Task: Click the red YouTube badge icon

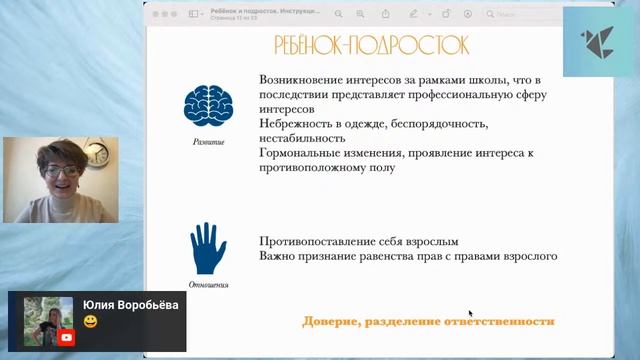Action: pyautogui.click(x=66, y=338)
